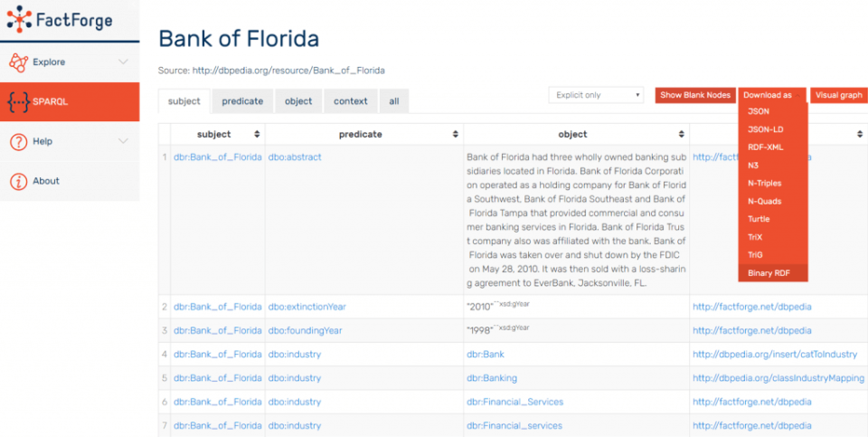Sort by subject column arrows
This screenshot has height=437, width=868.
(x=257, y=134)
